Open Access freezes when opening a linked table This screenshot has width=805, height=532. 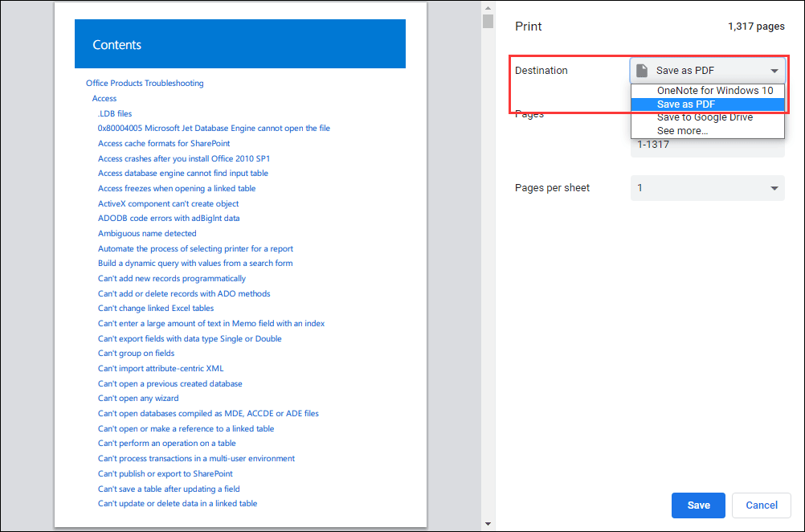[177, 189]
